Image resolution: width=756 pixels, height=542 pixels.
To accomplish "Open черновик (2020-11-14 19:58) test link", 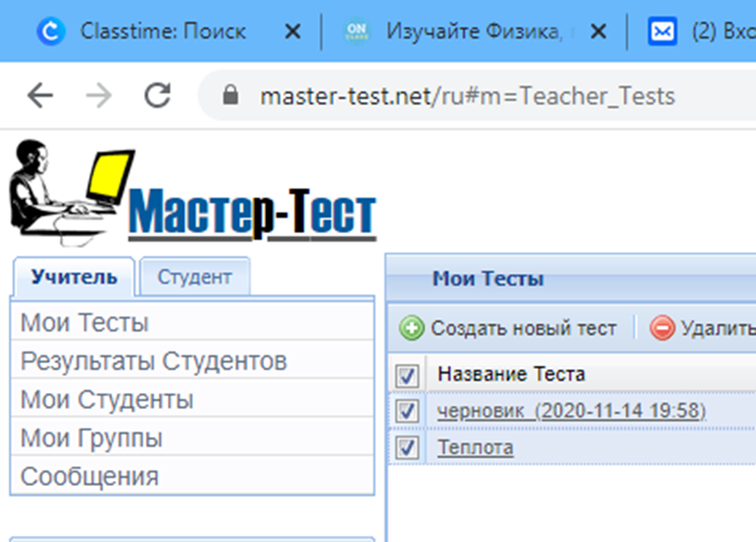I will [571, 411].
